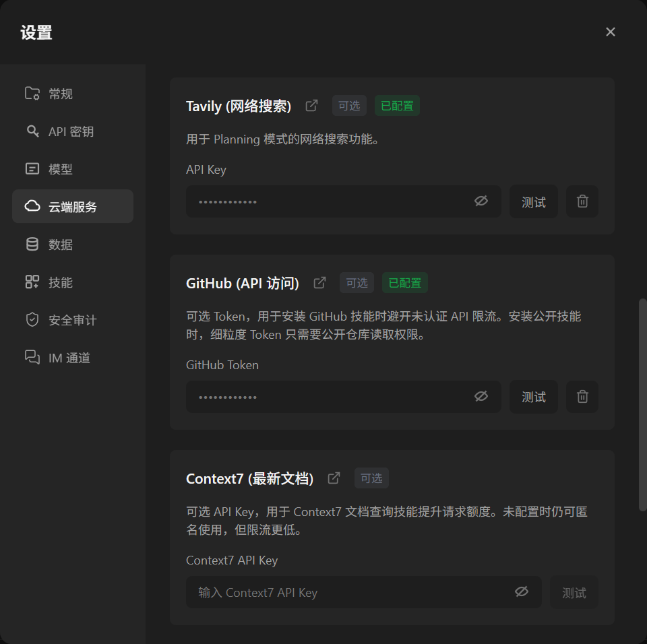Open the 常规 general settings section
This screenshot has height=644, width=647.
73,94
